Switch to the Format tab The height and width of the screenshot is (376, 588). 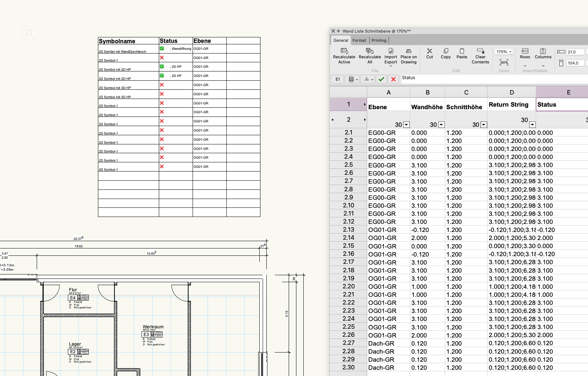(x=359, y=40)
